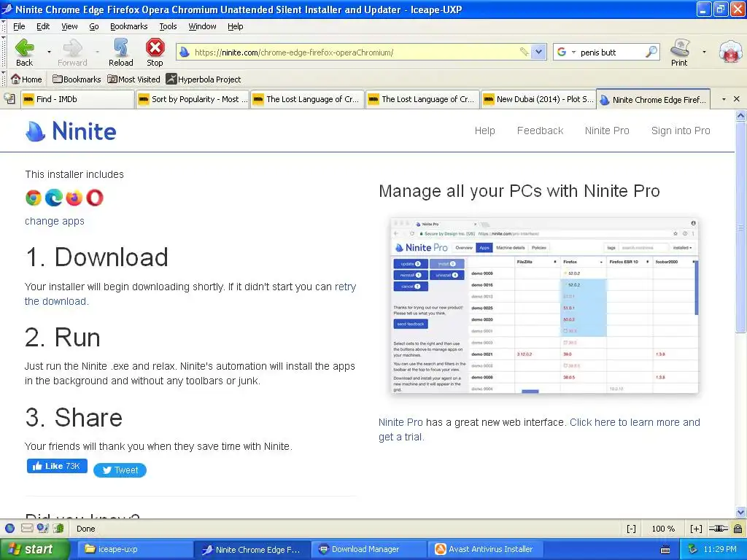This screenshot has width=747, height=560.
Task: Open the Address Book icon in status bar
Action: (x=58, y=528)
